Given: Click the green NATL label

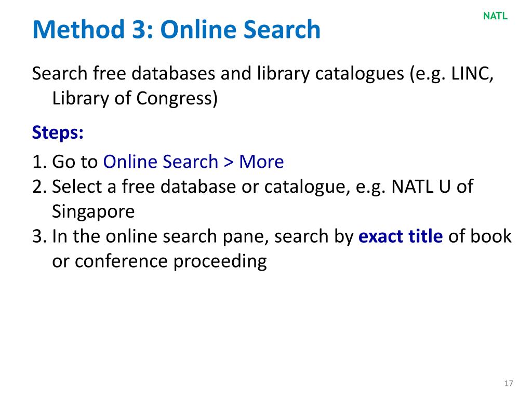Looking at the screenshot, I should coord(495,16).
